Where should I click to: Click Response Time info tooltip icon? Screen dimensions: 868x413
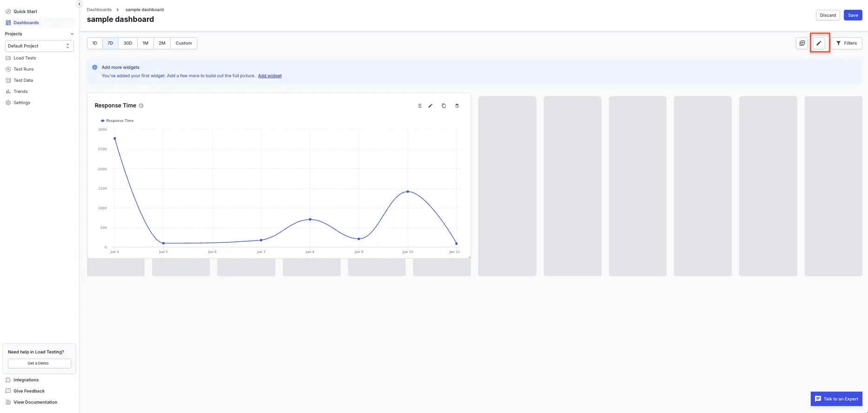pyautogui.click(x=141, y=106)
